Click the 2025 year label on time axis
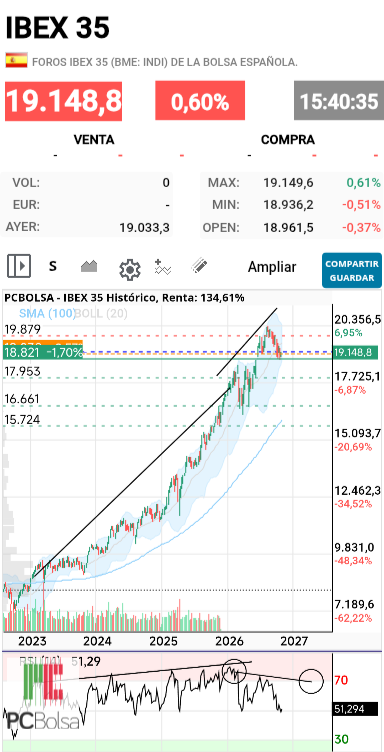Screen dimensions: 384x752 (x=163, y=641)
